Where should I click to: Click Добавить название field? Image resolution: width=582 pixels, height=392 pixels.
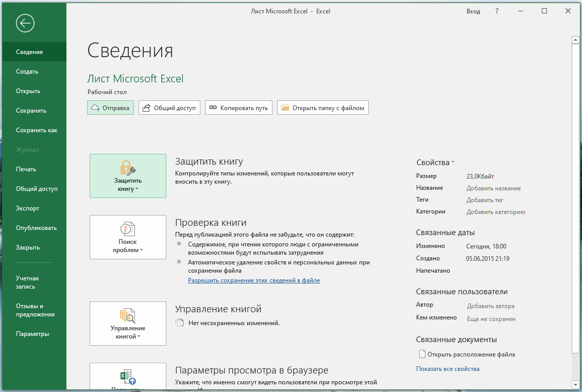493,188
